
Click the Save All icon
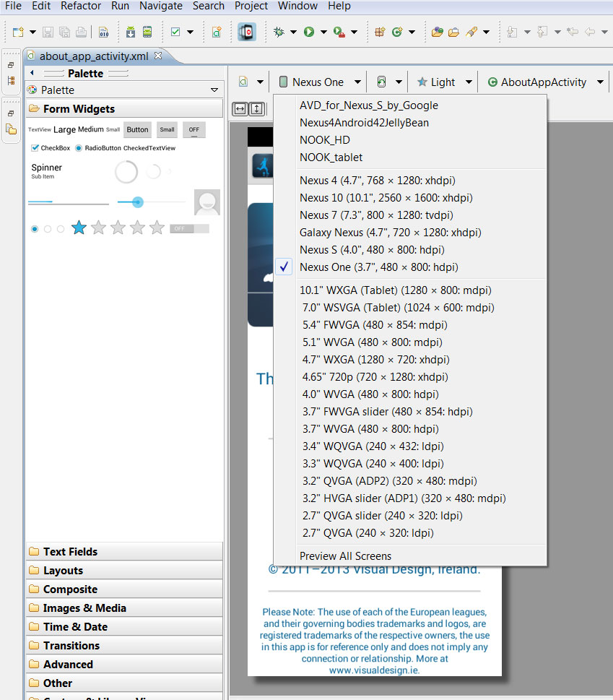point(65,32)
